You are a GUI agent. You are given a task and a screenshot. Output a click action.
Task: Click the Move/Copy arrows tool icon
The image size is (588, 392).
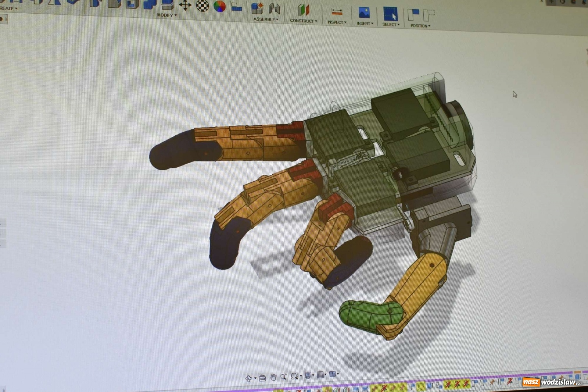pos(185,5)
